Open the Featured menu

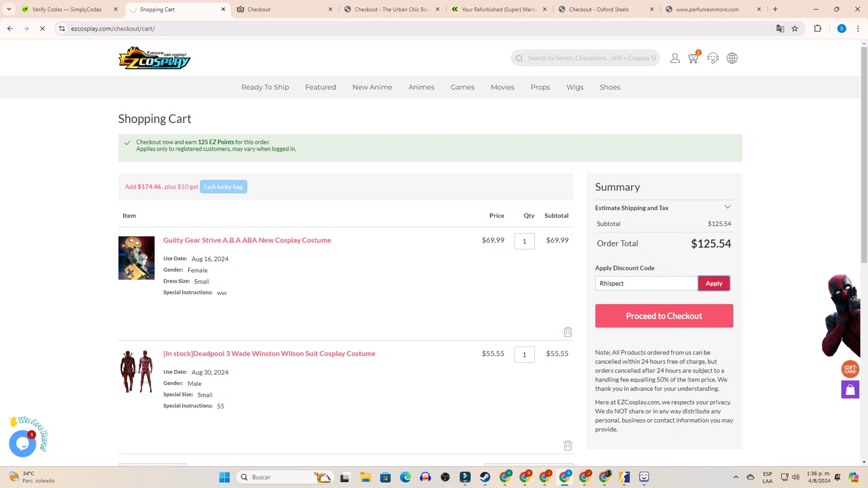[321, 87]
